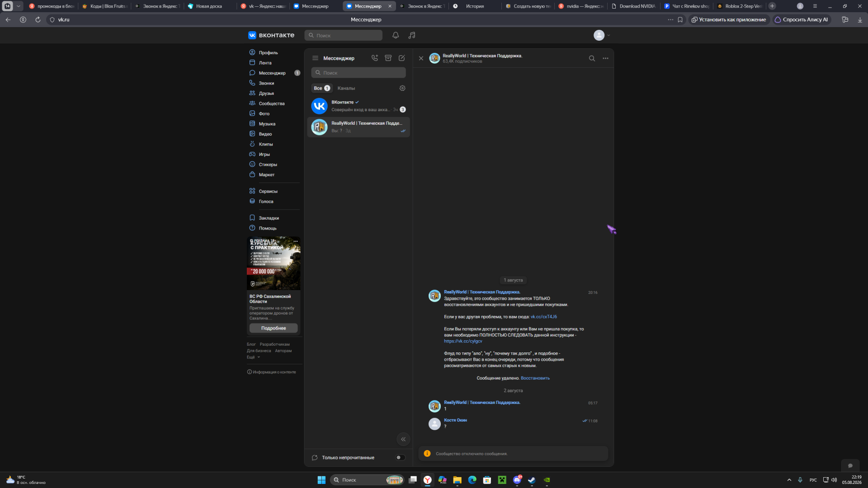
Task: Open VK notifications bell
Action: click(396, 35)
